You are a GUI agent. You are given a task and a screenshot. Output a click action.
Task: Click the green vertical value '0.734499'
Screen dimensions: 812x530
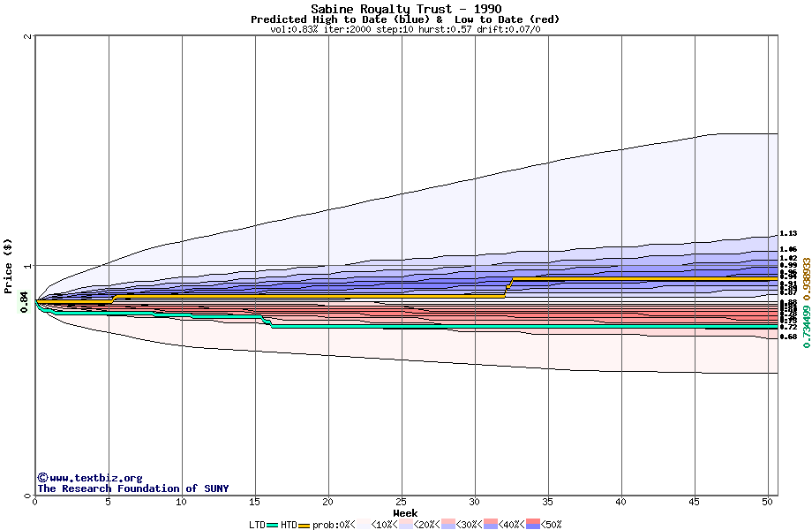point(807,327)
